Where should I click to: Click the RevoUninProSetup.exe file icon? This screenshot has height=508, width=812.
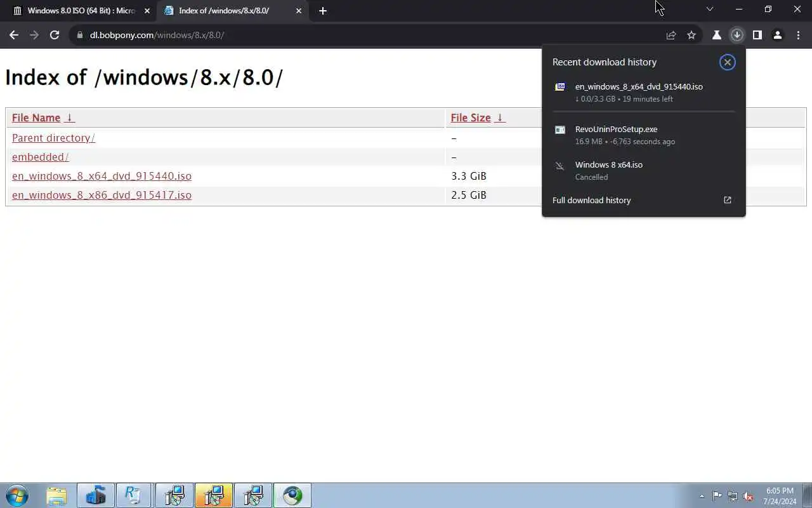(560, 130)
